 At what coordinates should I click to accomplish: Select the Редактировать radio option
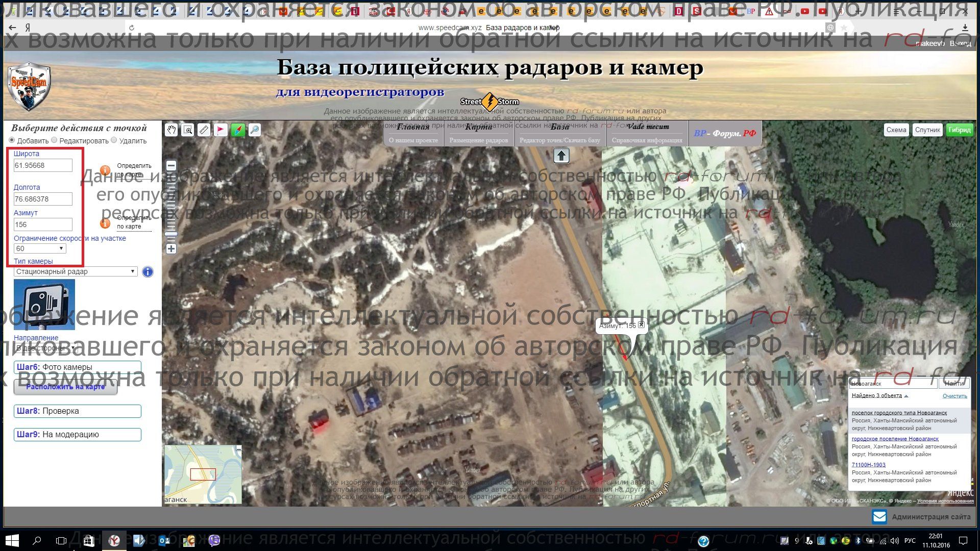pyautogui.click(x=55, y=140)
